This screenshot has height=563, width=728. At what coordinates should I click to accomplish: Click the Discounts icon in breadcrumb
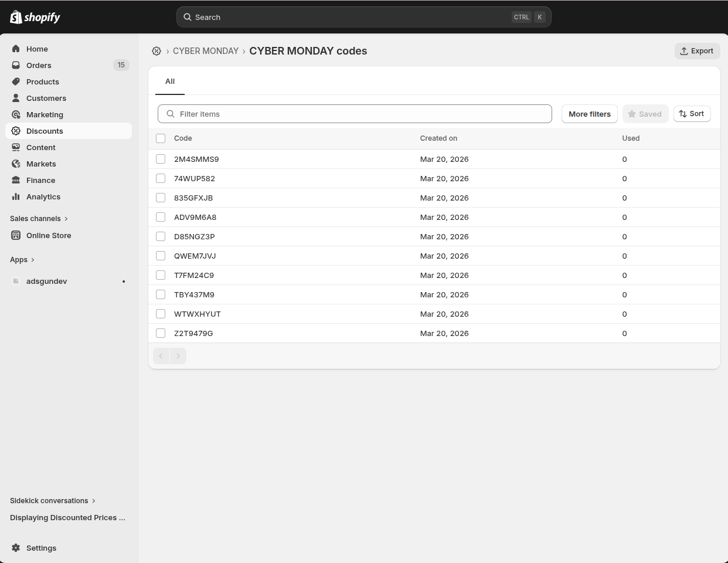(x=157, y=51)
